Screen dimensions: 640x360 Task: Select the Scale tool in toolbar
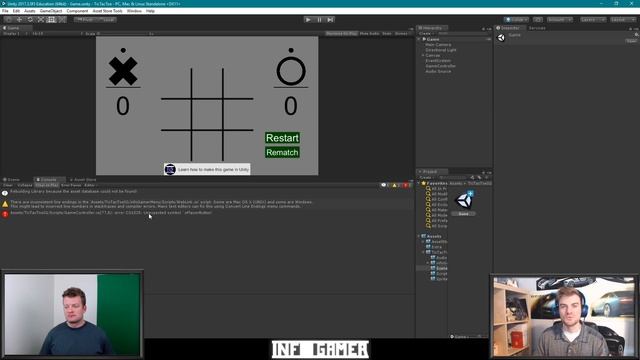point(41,20)
